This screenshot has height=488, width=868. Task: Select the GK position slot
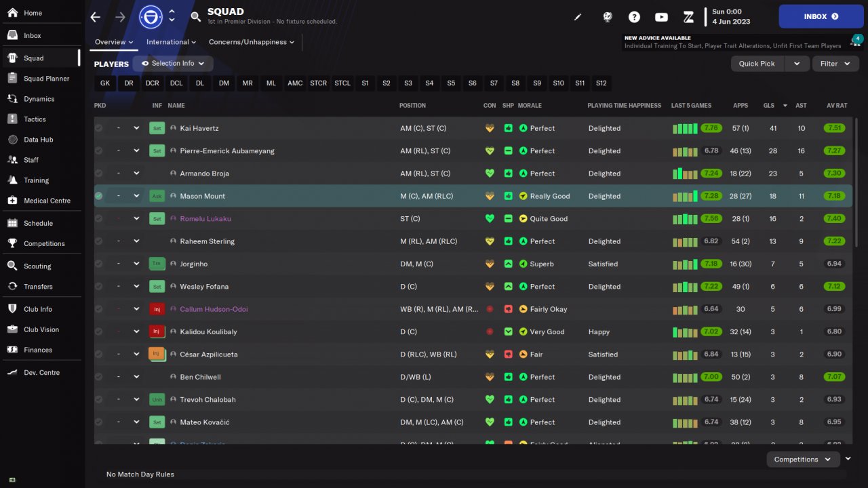tap(105, 83)
